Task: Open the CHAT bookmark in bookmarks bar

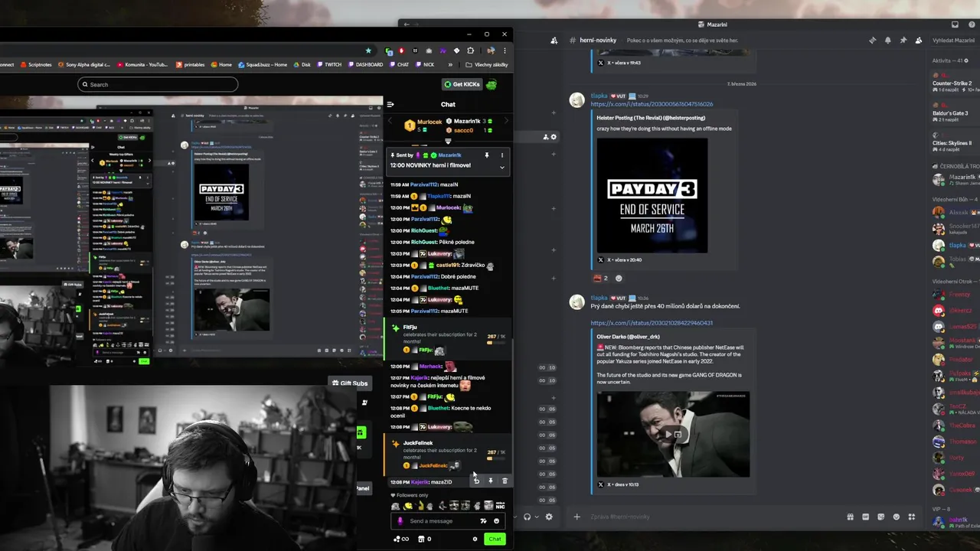Action: [x=398, y=64]
